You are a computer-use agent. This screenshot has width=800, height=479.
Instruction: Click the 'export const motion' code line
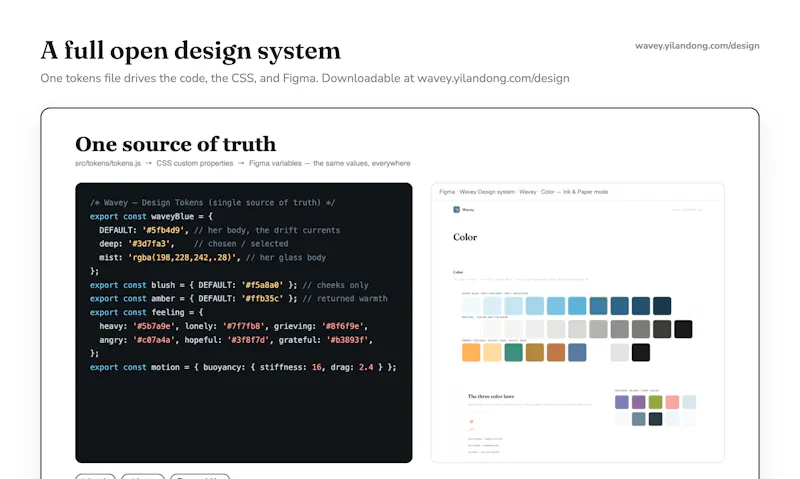[x=243, y=367]
